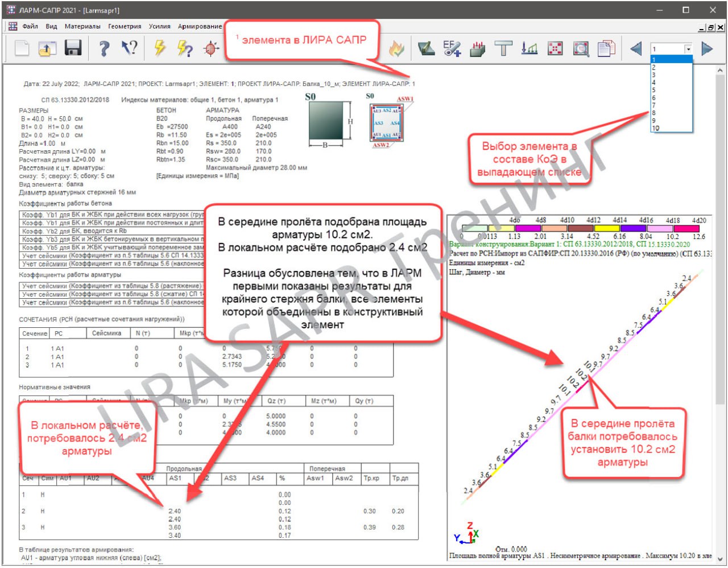Click the application icon in title bar
728x568 pixels.
[11, 10]
